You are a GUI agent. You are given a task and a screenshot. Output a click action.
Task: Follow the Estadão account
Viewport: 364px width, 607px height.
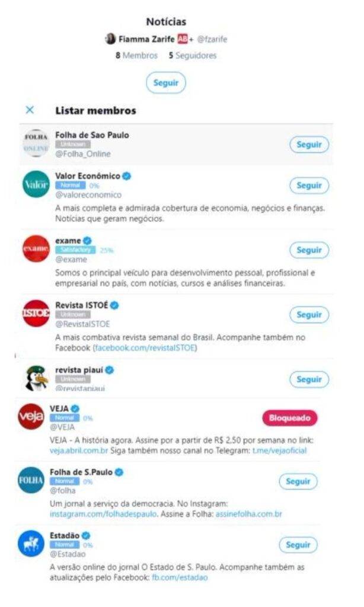pyautogui.click(x=298, y=545)
